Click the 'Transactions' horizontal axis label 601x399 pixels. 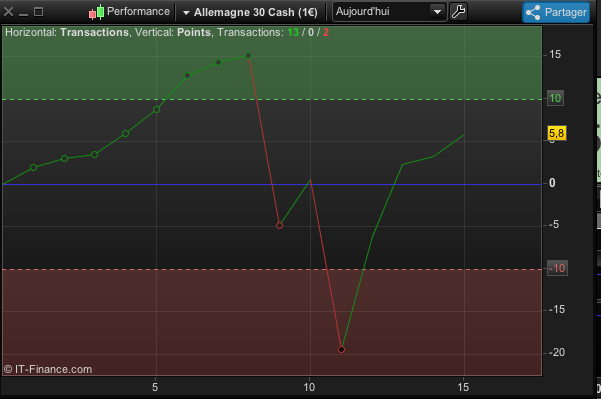tap(94, 33)
